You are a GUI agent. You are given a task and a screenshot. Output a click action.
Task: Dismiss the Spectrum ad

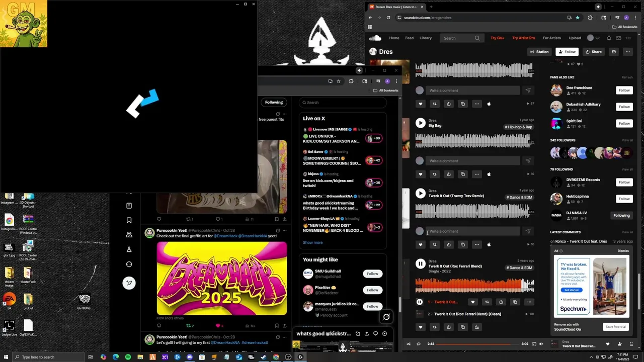[x=623, y=250]
